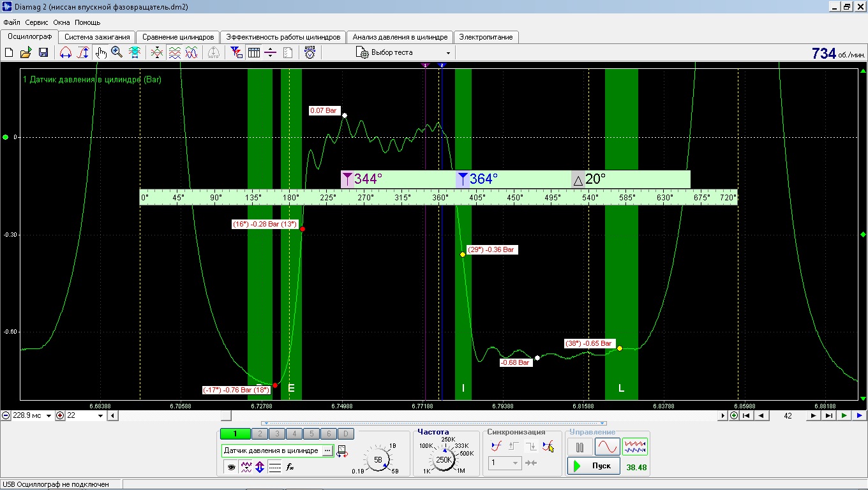Select the vertical measurement cursor tool
The height and width of the screenshot is (490, 868).
[83, 53]
